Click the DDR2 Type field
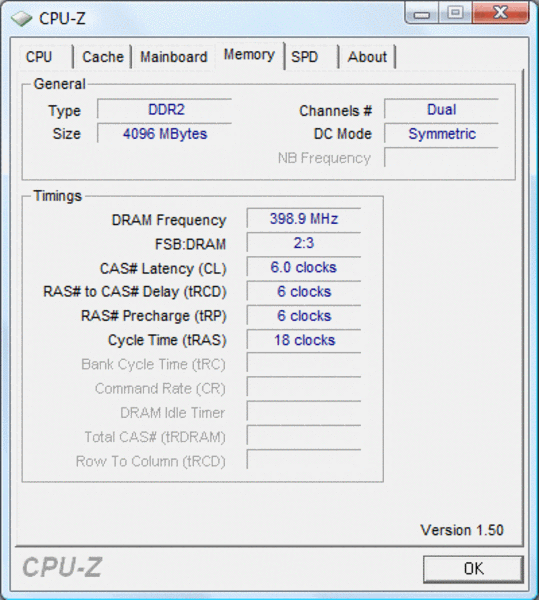 (x=164, y=109)
